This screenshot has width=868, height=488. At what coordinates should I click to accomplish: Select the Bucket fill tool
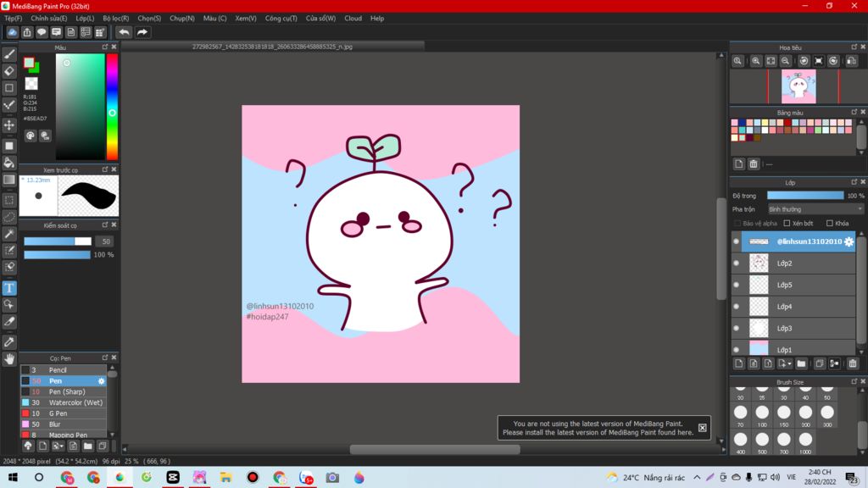[9, 163]
